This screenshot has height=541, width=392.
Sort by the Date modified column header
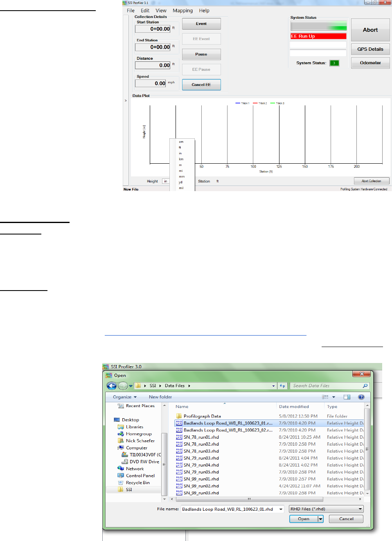click(x=294, y=407)
